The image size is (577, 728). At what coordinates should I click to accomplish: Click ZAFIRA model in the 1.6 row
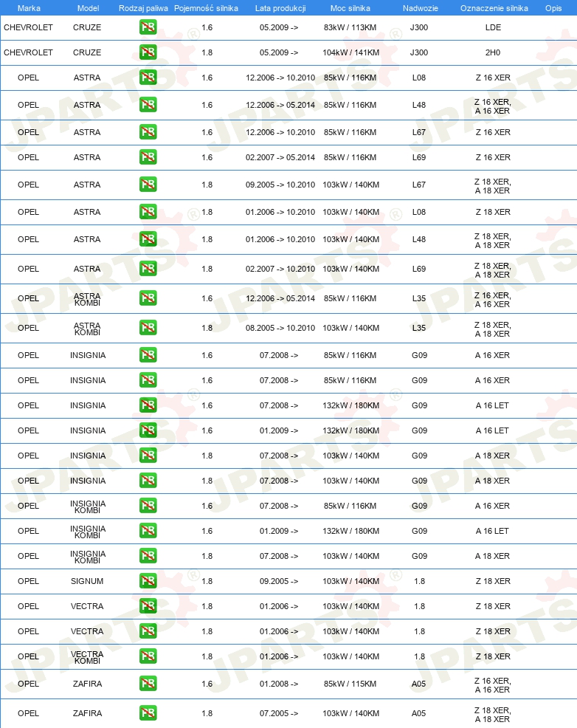[x=87, y=684]
